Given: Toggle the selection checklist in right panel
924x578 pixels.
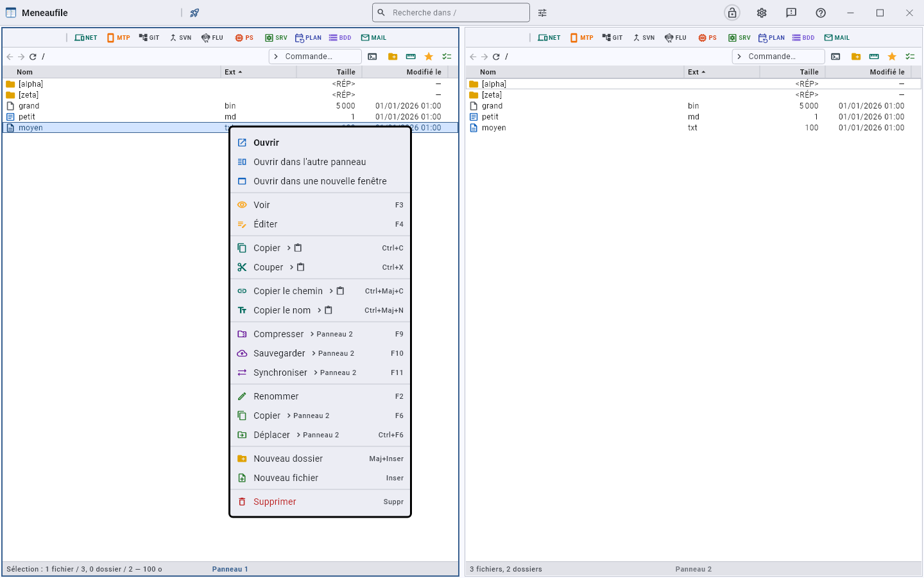Looking at the screenshot, I should [910, 57].
